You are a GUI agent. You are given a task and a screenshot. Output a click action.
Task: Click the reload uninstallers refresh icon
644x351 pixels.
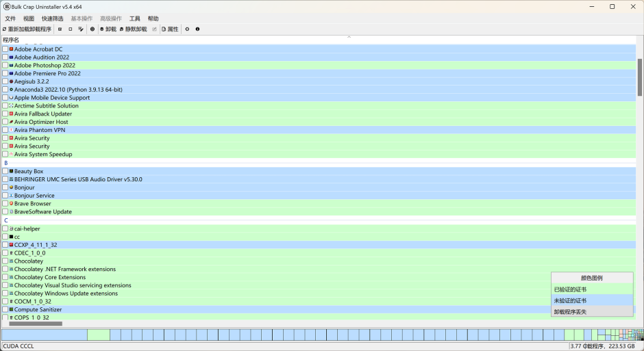4,29
